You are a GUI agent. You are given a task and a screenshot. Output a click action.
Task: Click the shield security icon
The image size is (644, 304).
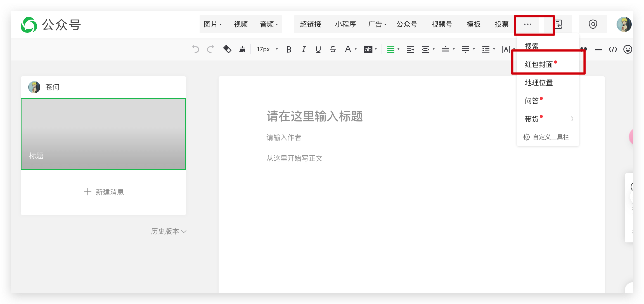593,24
